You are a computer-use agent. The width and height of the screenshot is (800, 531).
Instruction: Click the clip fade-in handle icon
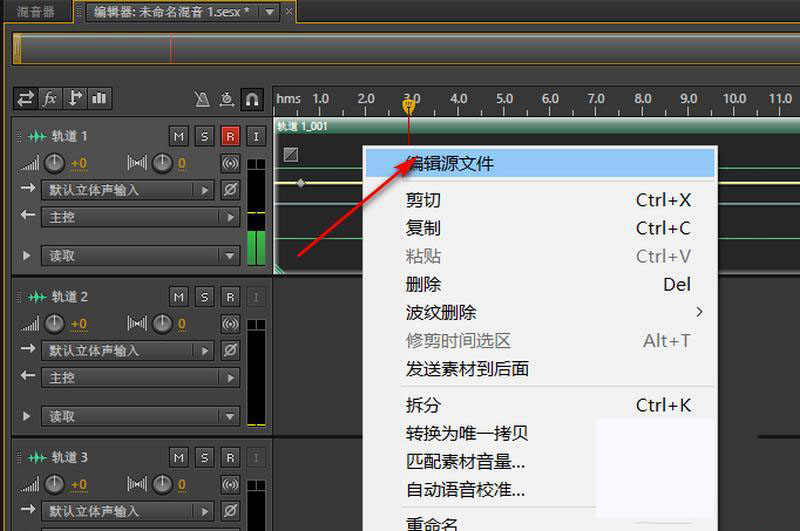coord(291,154)
